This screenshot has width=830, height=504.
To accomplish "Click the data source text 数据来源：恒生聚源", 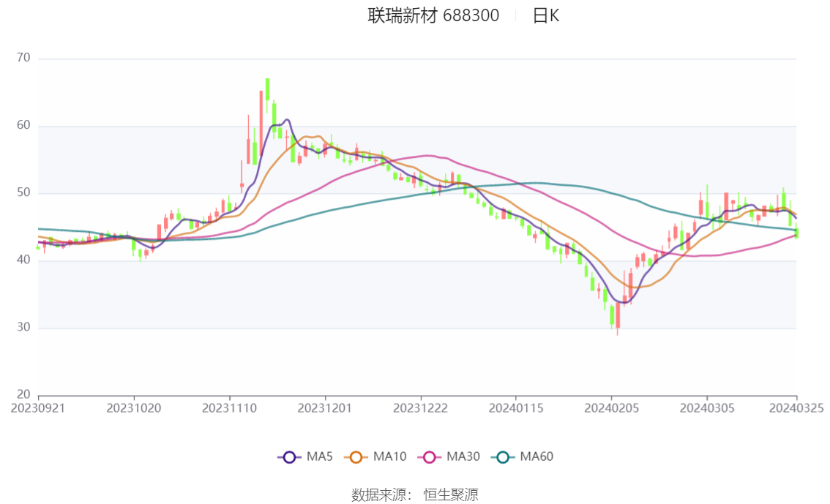I will point(415,495).
